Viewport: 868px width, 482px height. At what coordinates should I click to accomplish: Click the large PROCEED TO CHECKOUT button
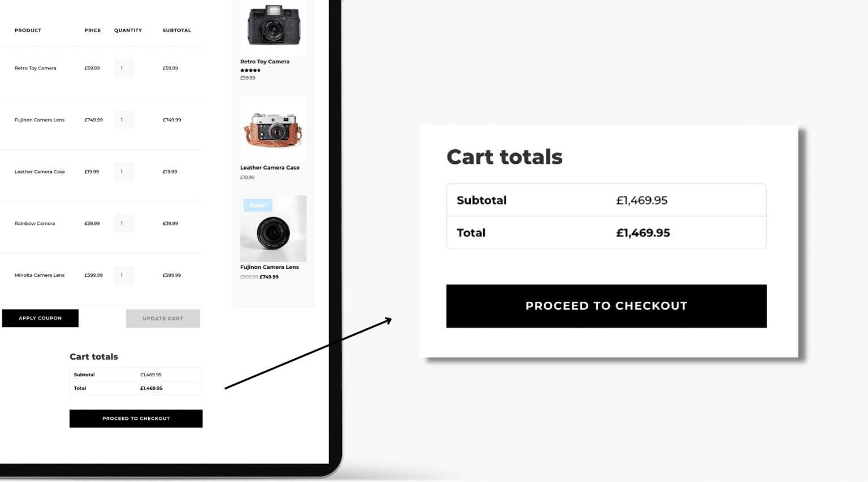point(606,306)
